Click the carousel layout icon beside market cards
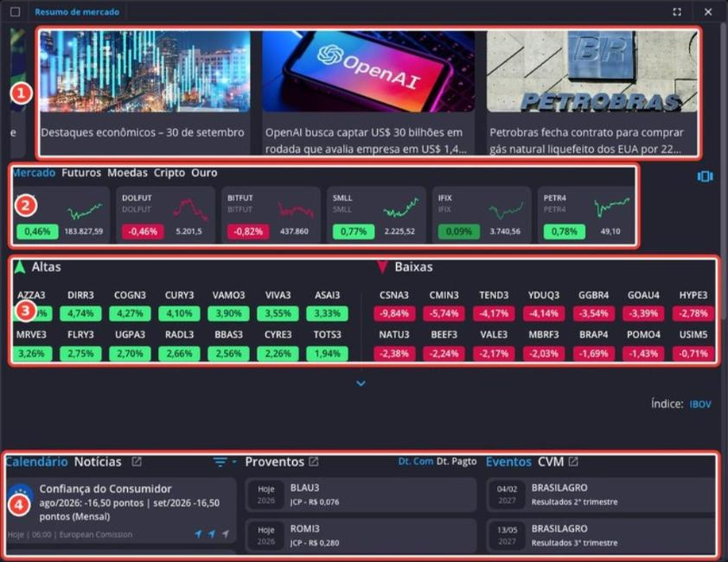 click(705, 176)
